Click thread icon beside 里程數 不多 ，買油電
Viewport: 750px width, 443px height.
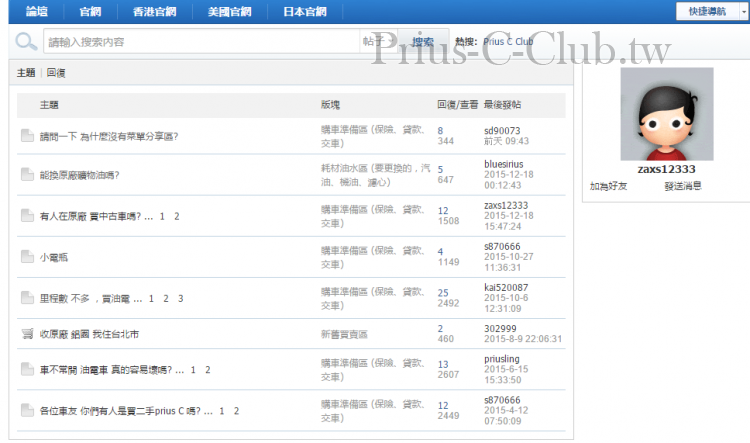point(27,298)
